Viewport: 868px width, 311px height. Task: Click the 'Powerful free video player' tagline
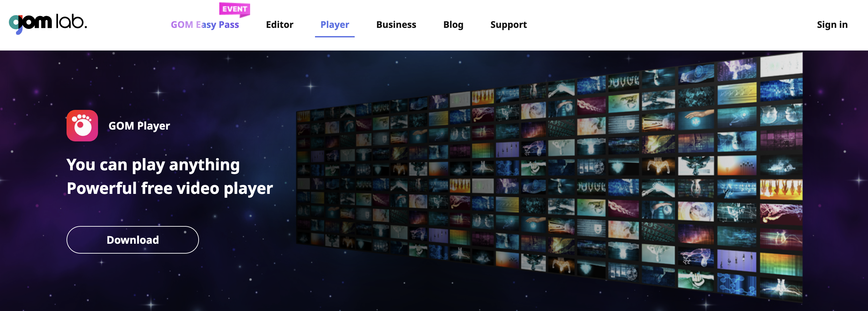pyautogui.click(x=169, y=188)
